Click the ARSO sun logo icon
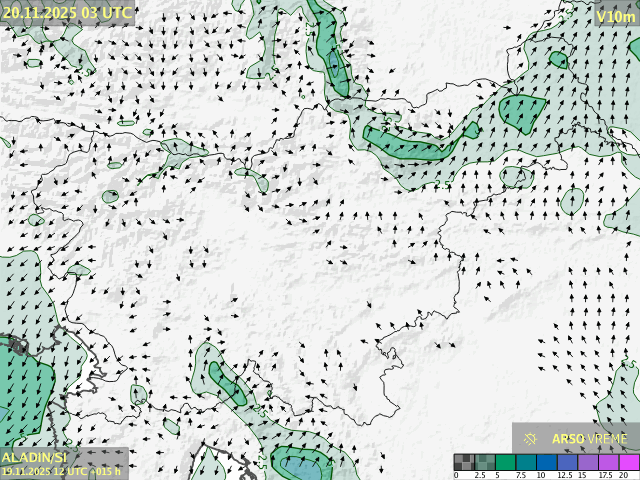This screenshot has width=640, height=480. tap(531, 438)
